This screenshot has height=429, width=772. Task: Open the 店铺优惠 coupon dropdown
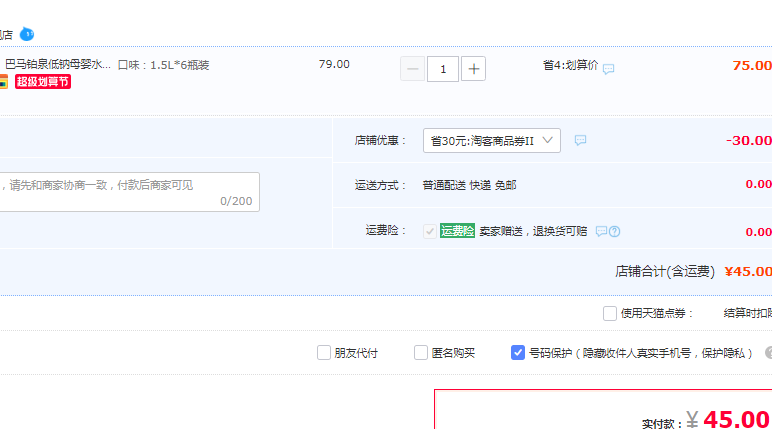coord(491,141)
